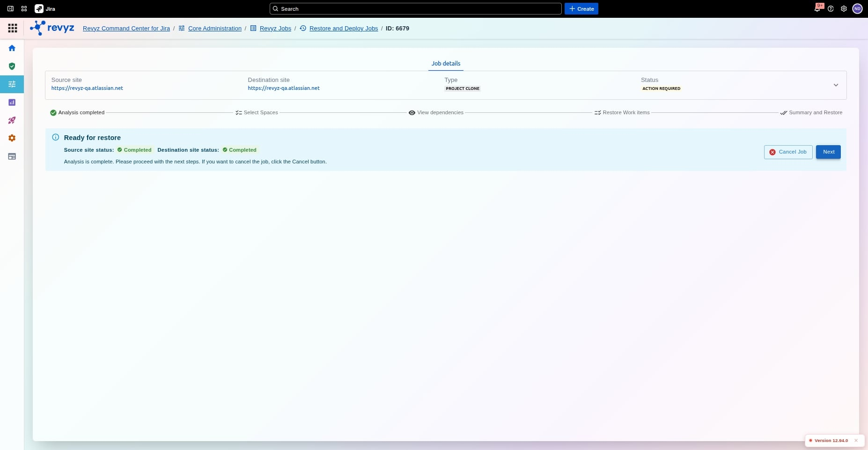The width and height of the screenshot is (868, 450).
Task: Click the revyz logo
Action: click(52, 28)
